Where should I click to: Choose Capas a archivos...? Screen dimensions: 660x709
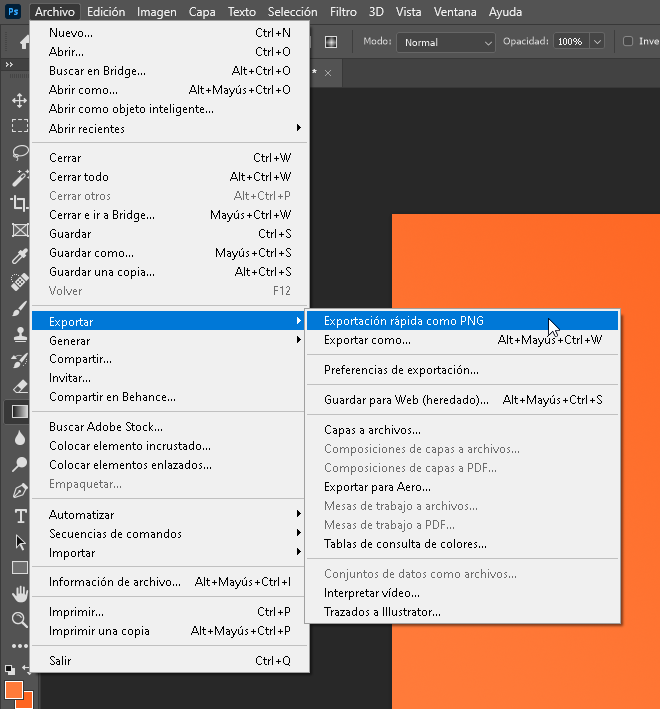click(462, 430)
